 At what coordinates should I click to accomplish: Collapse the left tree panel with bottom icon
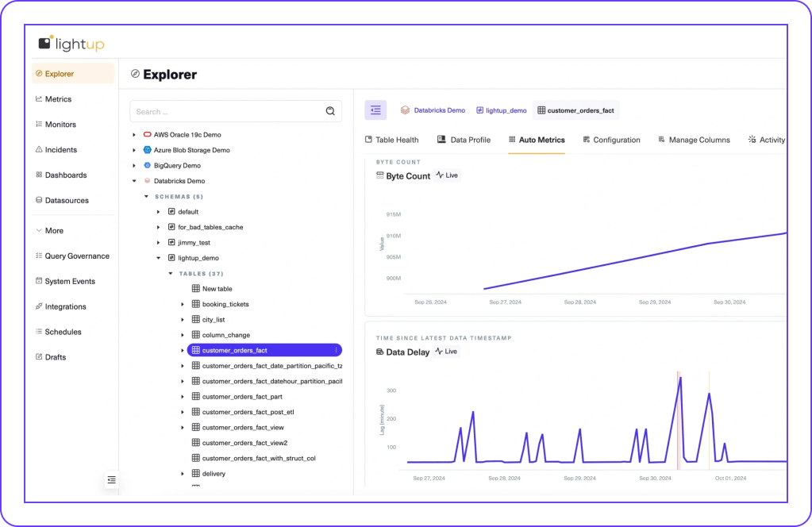pyautogui.click(x=111, y=479)
